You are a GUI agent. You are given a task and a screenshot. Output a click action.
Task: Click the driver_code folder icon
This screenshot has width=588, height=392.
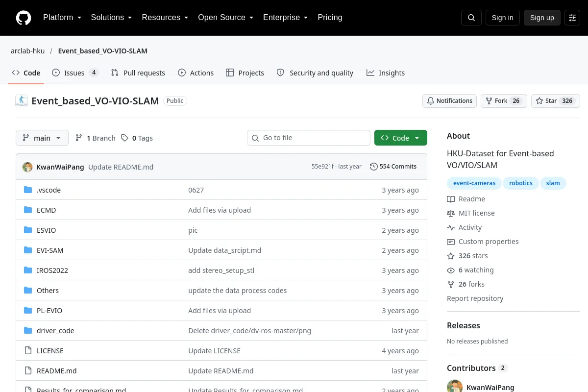(x=28, y=331)
